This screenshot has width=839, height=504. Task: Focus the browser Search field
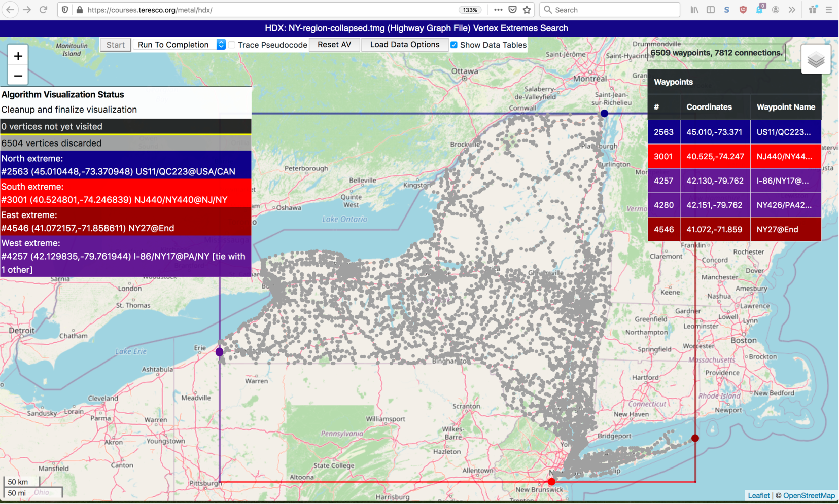point(610,10)
